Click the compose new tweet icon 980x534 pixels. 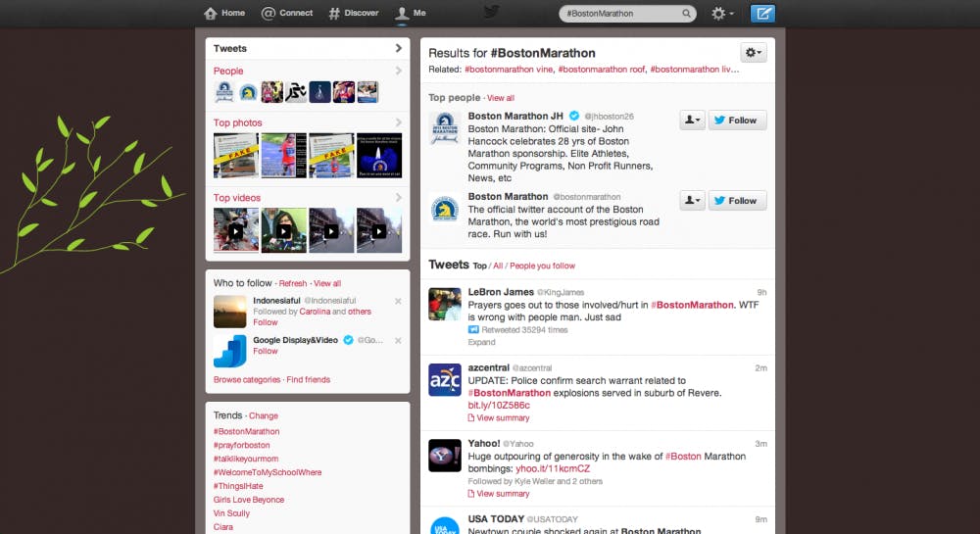pyautogui.click(x=761, y=14)
